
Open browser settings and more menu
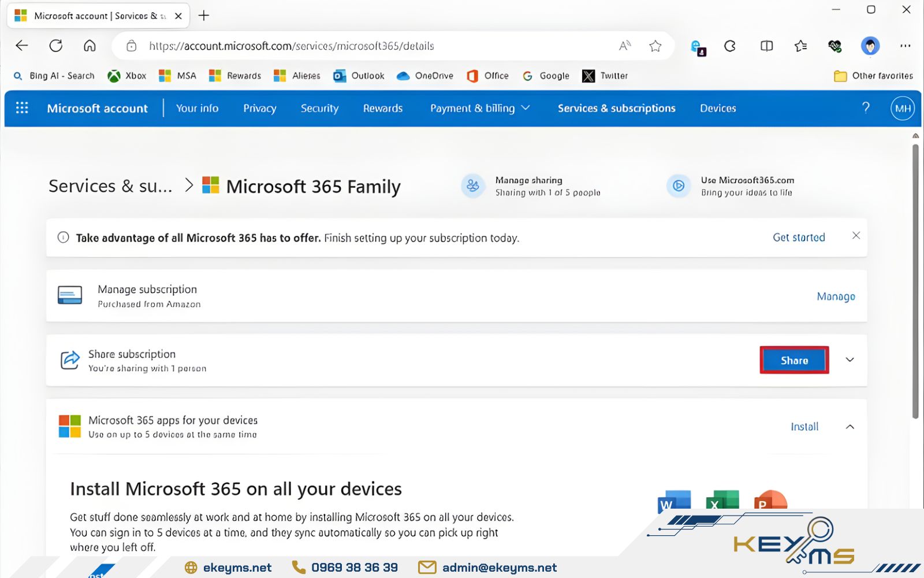(905, 46)
